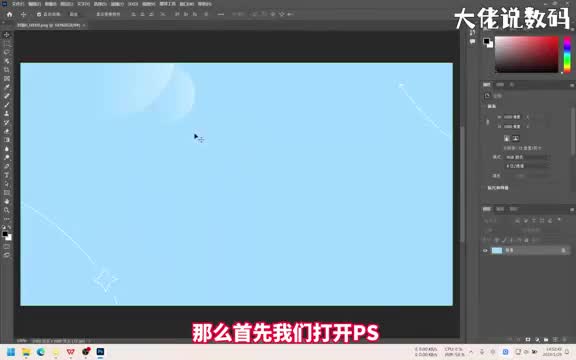Close the open document tab

[x=84, y=25]
